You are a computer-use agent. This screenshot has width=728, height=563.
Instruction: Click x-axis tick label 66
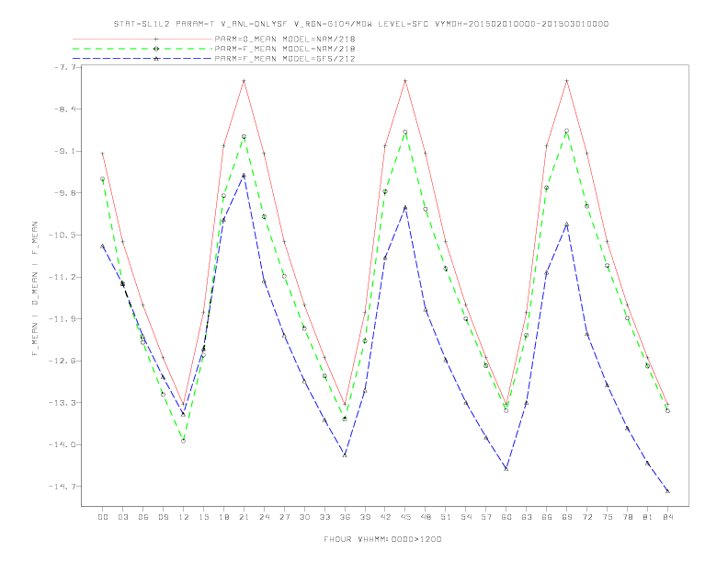coord(547,517)
